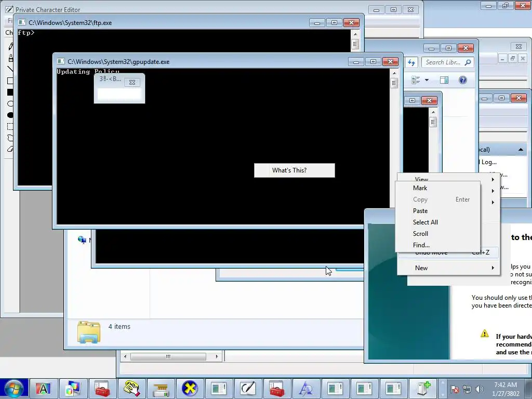Viewport: 532px width, 399px height.
Task: Open the New submenu entry
Action: tap(448, 268)
